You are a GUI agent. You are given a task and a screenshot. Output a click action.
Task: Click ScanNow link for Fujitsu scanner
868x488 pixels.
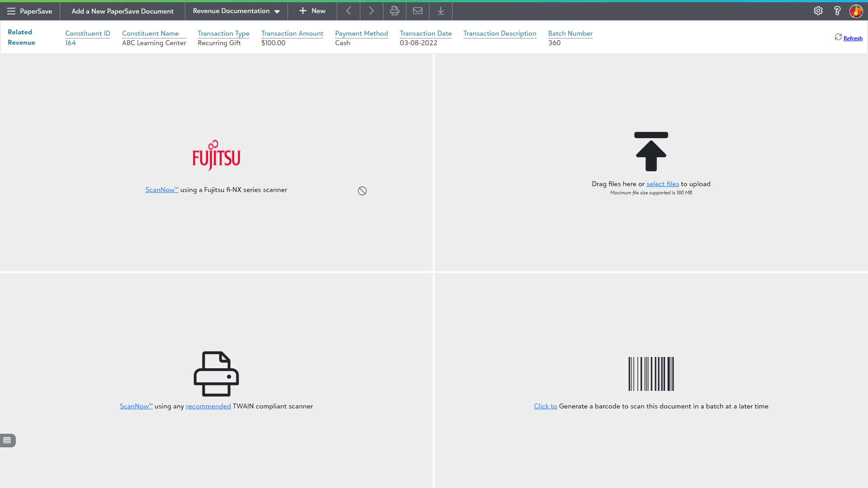(x=161, y=190)
